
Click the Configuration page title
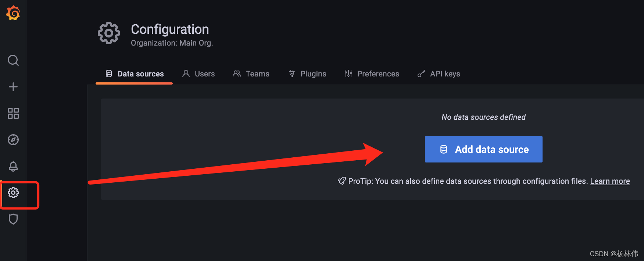coord(170,29)
